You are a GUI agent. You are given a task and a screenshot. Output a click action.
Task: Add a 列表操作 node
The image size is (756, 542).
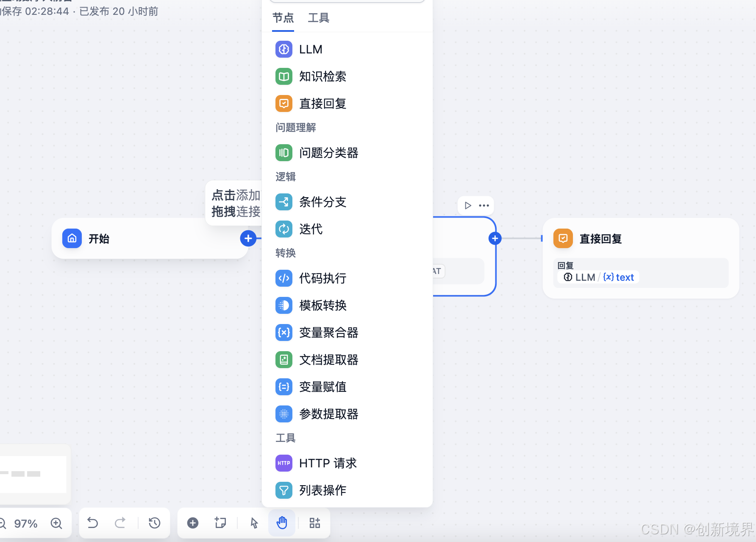coord(322,490)
